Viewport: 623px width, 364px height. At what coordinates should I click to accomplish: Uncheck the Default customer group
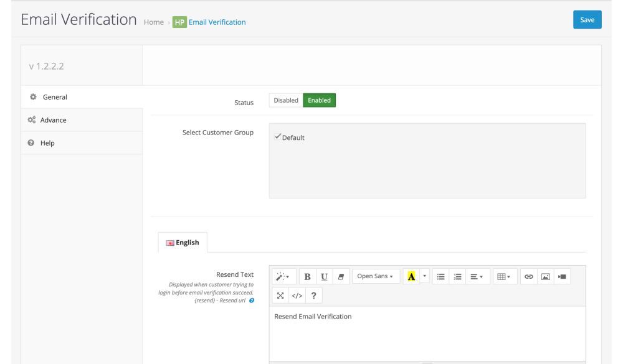(x=278, y=137)
